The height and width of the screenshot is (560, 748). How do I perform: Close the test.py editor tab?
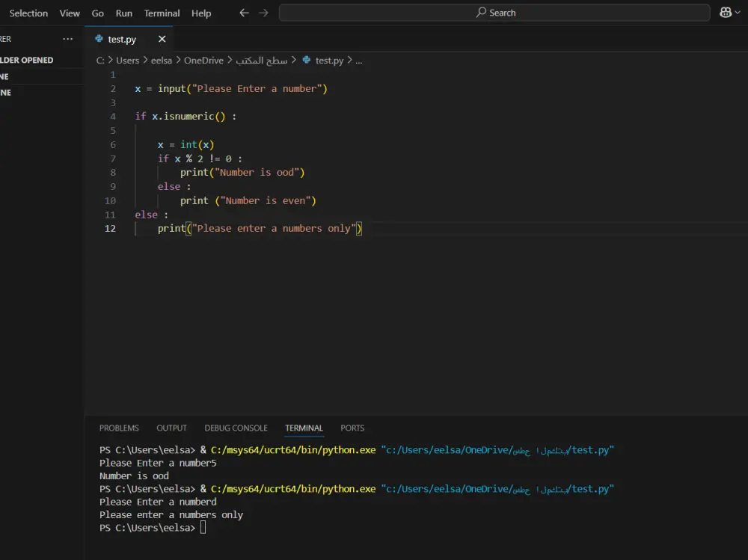(x=162, y=39)
